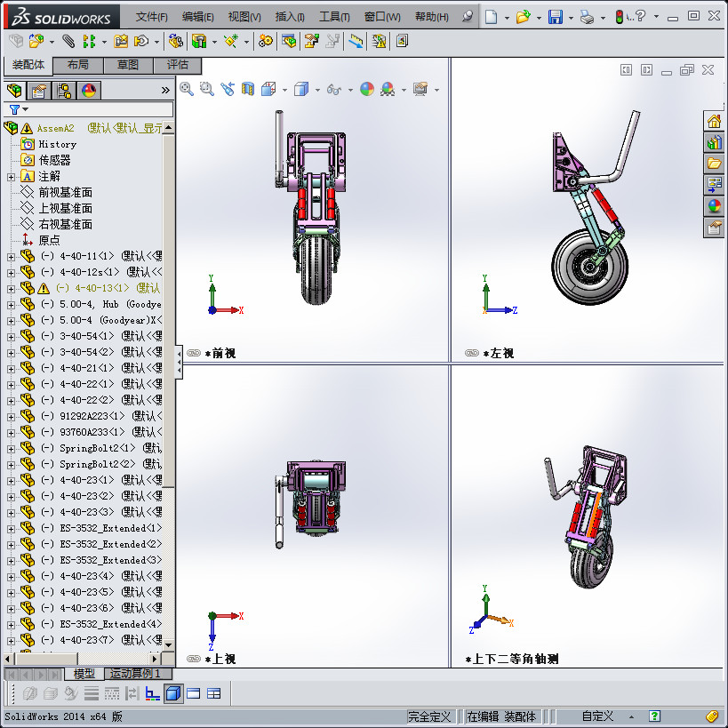Click the New Motion Study gears icon
The height and width of the screenshot is (728, 728).
point(266,41)
